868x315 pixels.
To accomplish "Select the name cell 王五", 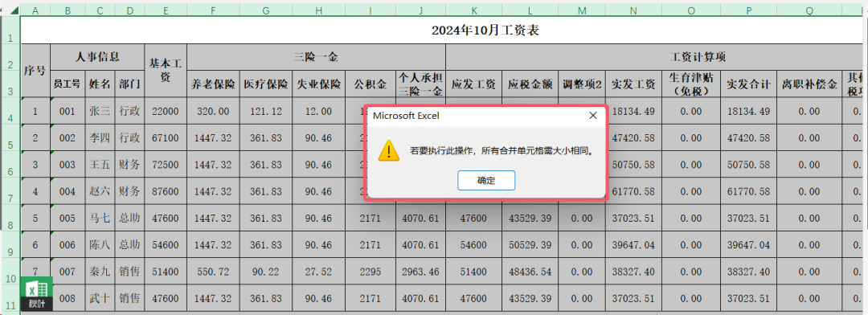I will (x=100, y=165).
